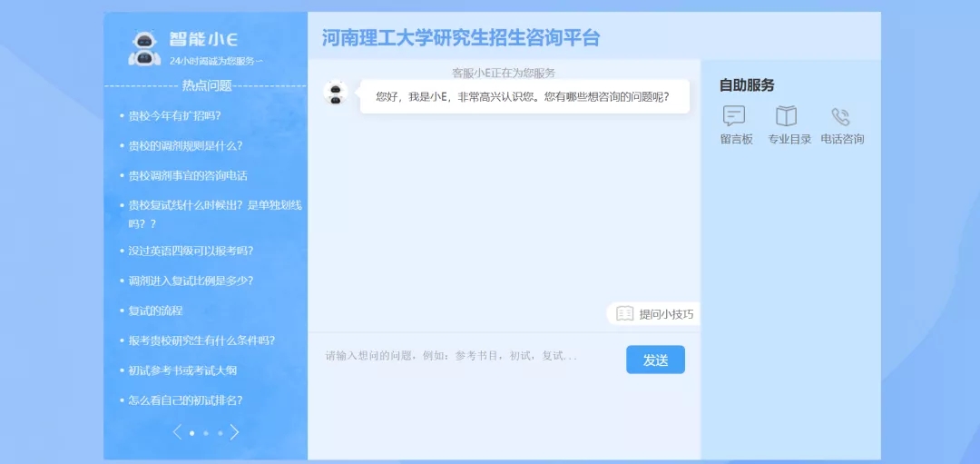Select the third pagination dot
The image size is (980, 464).
(x=220, y=433)
